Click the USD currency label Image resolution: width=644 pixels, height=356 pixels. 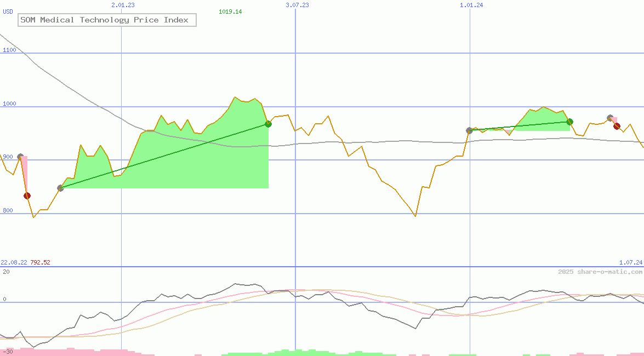pos(8,12)
